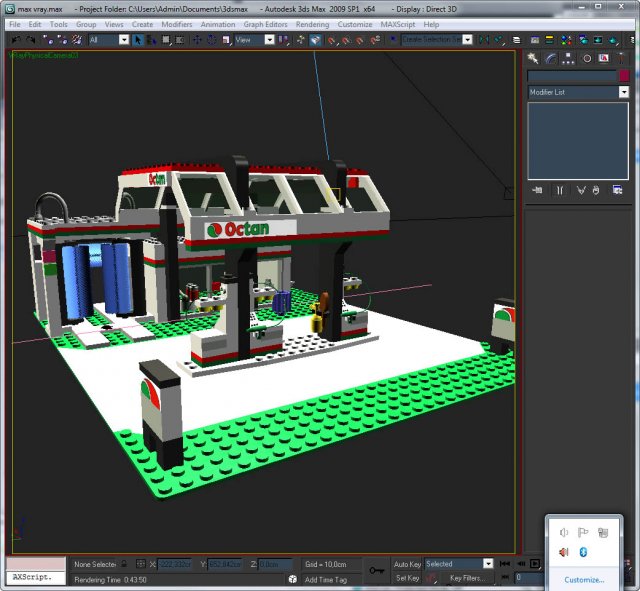Click the Quick Render teapot icon

click(x=613, y=40)
